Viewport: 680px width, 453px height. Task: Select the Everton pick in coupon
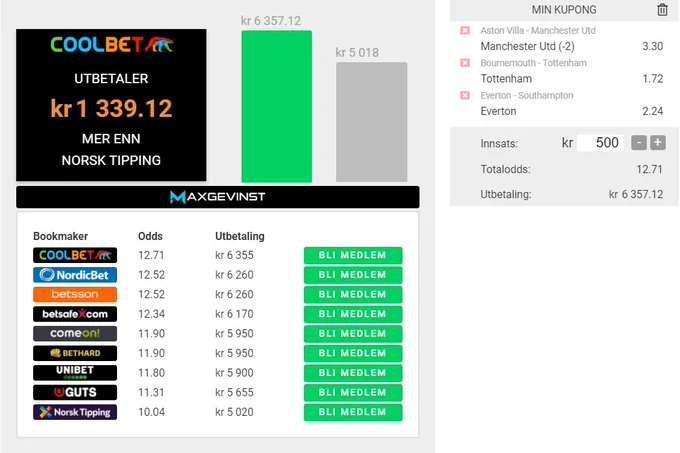498,111
